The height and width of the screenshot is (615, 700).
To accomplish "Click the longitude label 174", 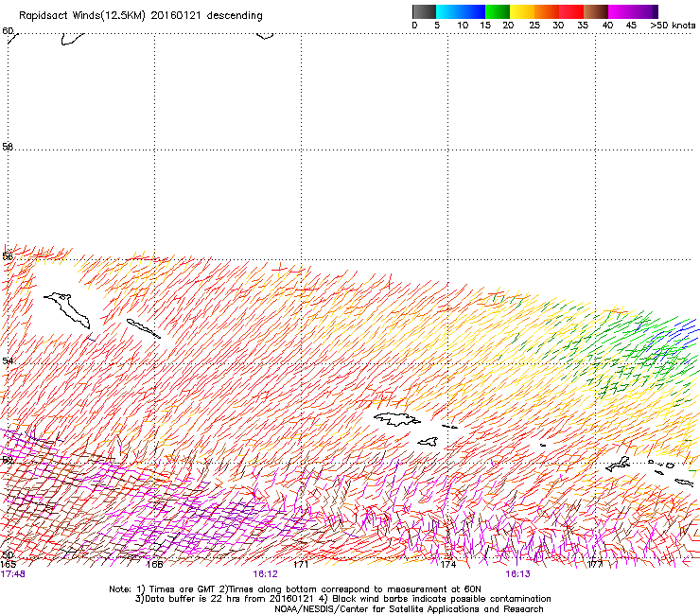I will pyautogui.click(x=447, y=565).
